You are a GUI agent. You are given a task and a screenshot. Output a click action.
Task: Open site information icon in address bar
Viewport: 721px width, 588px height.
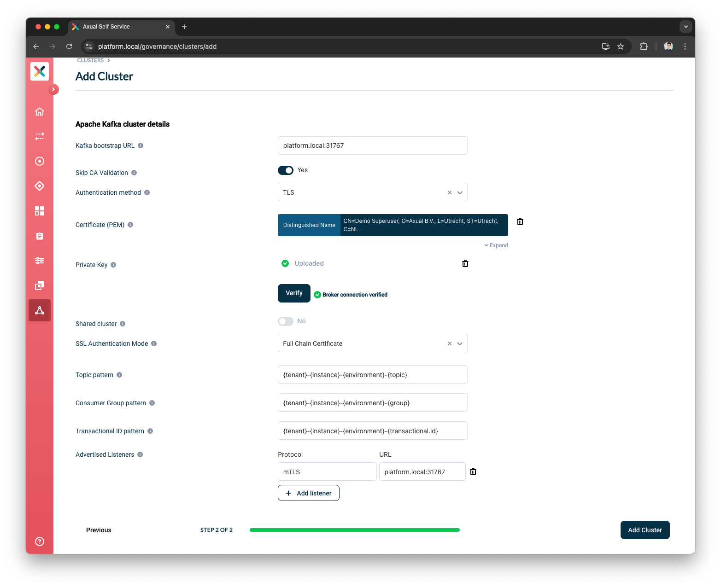(89, 47)
